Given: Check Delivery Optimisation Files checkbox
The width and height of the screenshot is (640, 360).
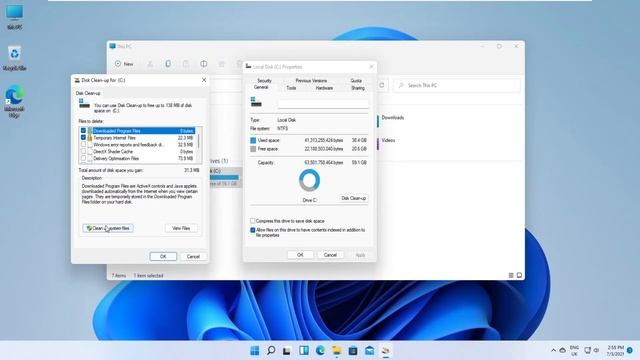Looking at the screenshot, I should pos(83,158).
